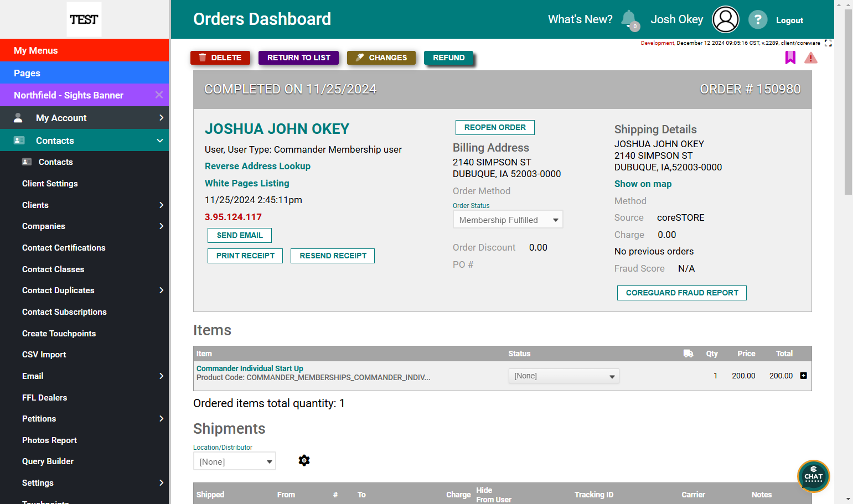Open the item Status dropdown

pyautogui.click(x=564, y=376)
